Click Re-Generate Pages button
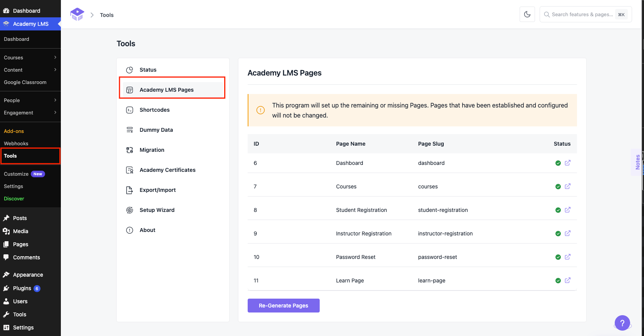 click(283, 306)
